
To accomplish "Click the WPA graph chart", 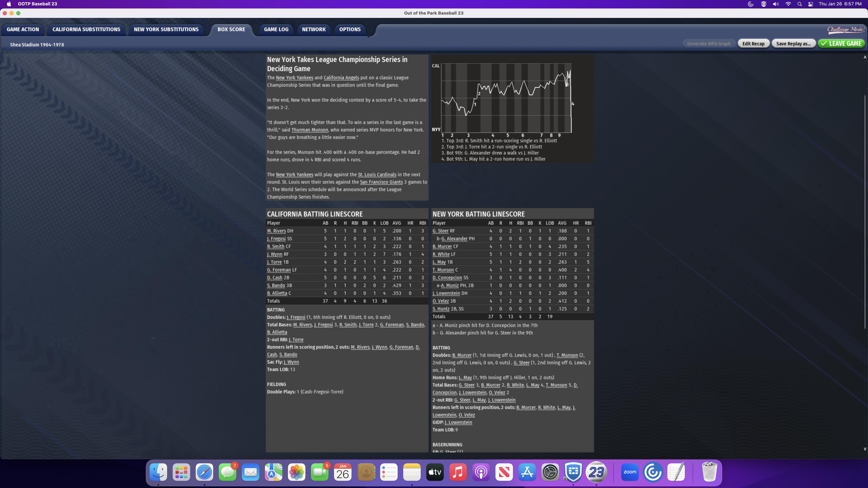I will pyautogui.click(x=506, y=98).
